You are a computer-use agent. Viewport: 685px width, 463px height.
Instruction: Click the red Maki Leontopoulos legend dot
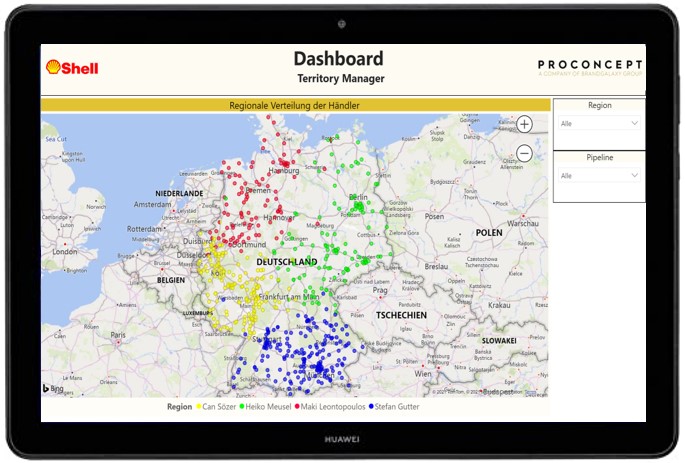(295, 407)
